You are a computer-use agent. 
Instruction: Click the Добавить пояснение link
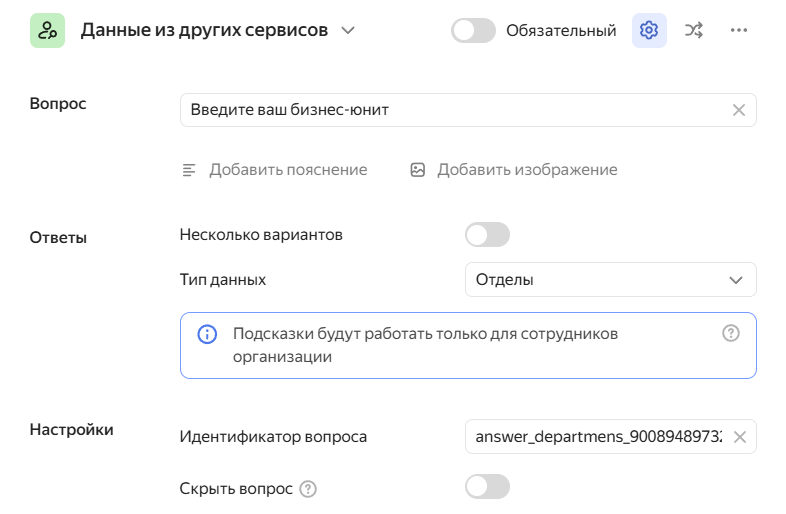[x=288, y=170]
